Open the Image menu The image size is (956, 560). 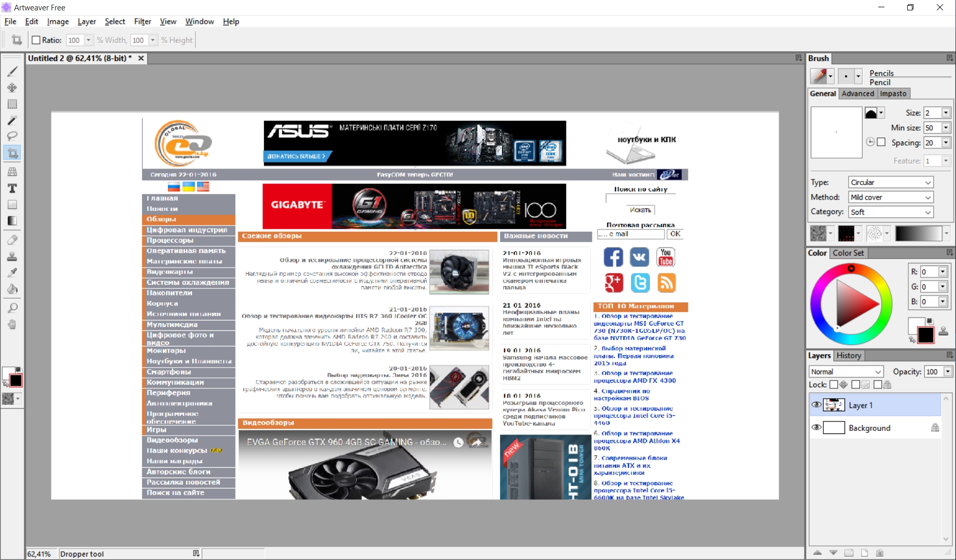pyautogui.click(x=58, y=21)
